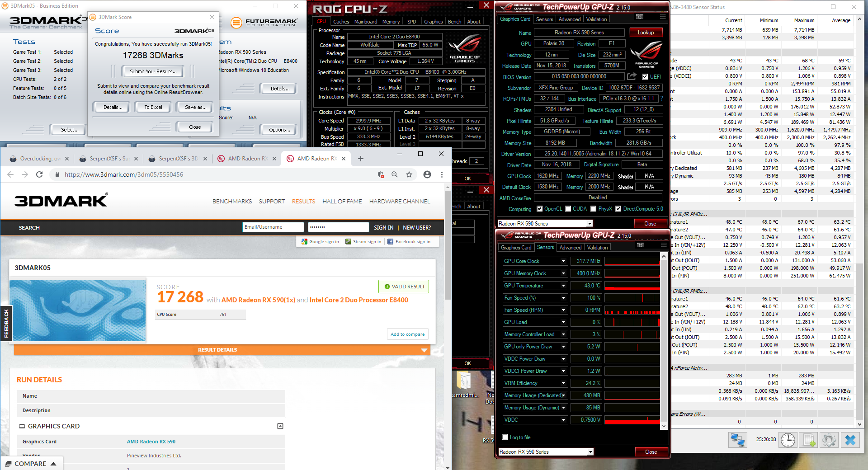Take screenshot in GPU-Z Sensors window
The height and width of the screenshot is (470, 868).
pos(641,245)
